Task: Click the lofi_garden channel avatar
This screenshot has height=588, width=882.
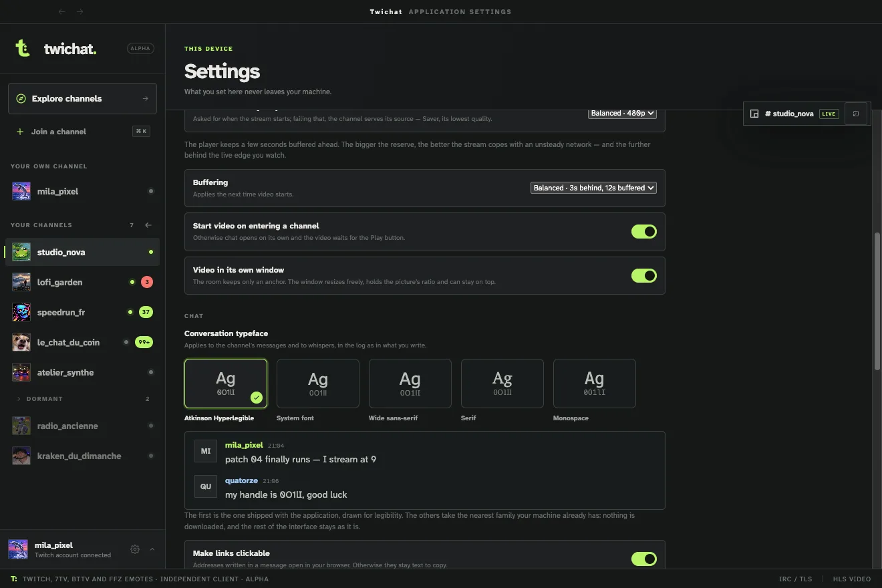Action: tap(21, 282)
